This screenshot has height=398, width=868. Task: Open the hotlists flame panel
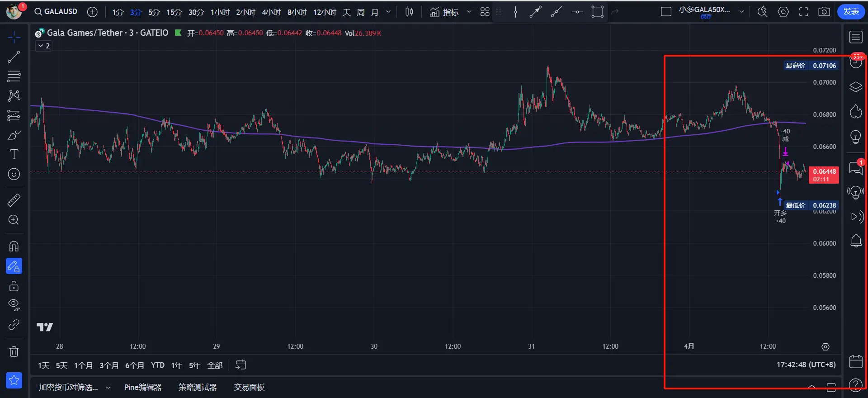[856, 112]
